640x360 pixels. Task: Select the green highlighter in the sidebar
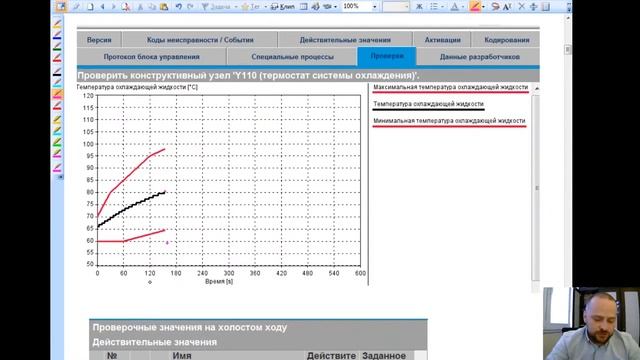click(58, 142)
